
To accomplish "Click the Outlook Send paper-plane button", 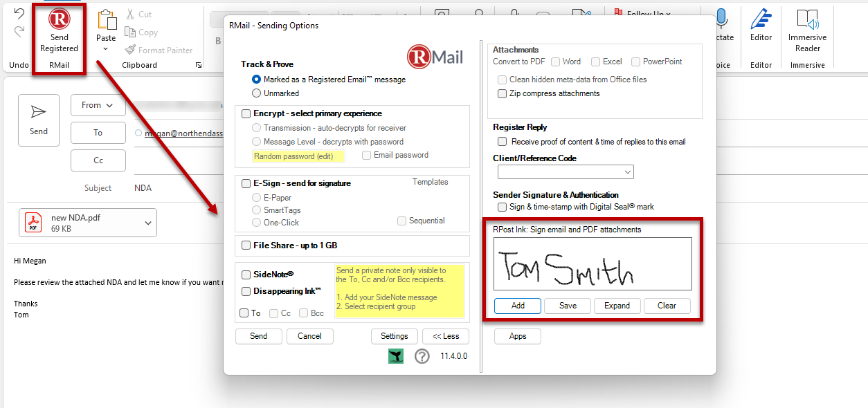I will click(x=39, y=120).
